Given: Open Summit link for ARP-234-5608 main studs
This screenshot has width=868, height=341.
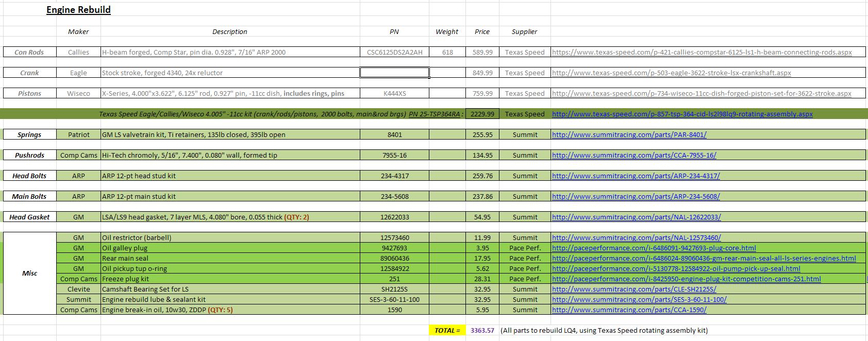Looking at the screenshot, I should [636, 196].
